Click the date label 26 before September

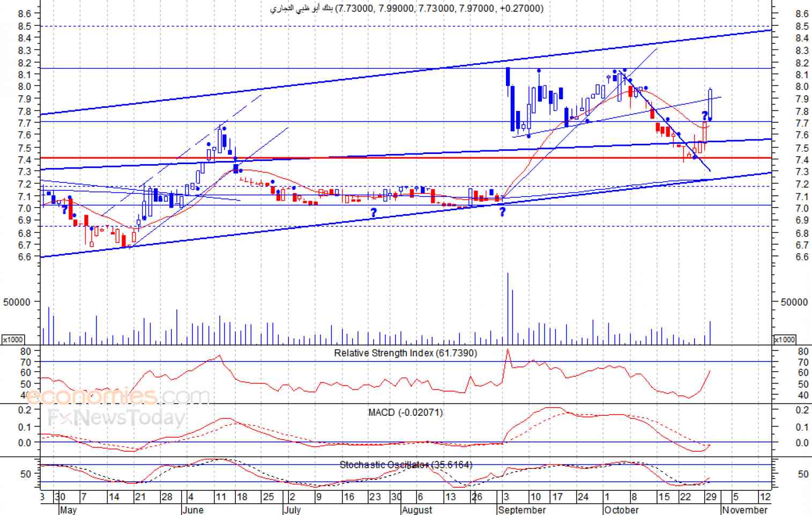pos(476,497)
